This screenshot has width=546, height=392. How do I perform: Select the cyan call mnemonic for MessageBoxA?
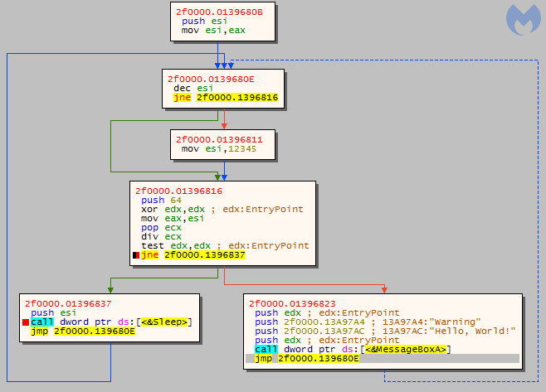pos(266,349)
